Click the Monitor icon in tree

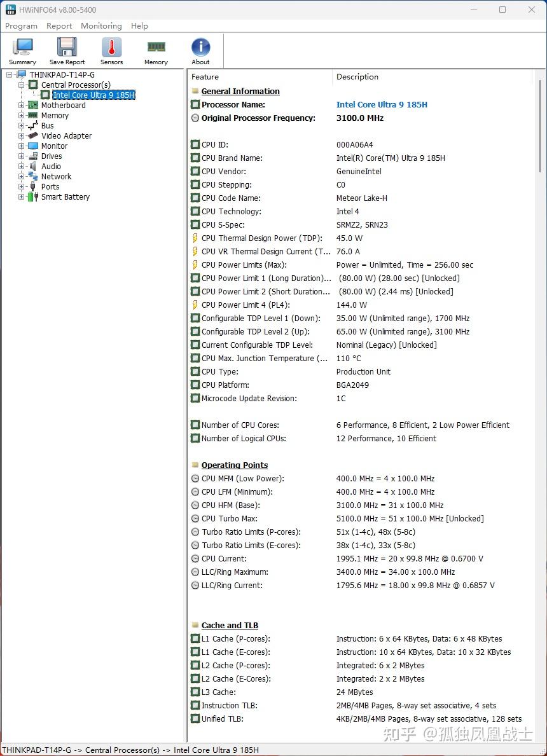click(33, 146)
